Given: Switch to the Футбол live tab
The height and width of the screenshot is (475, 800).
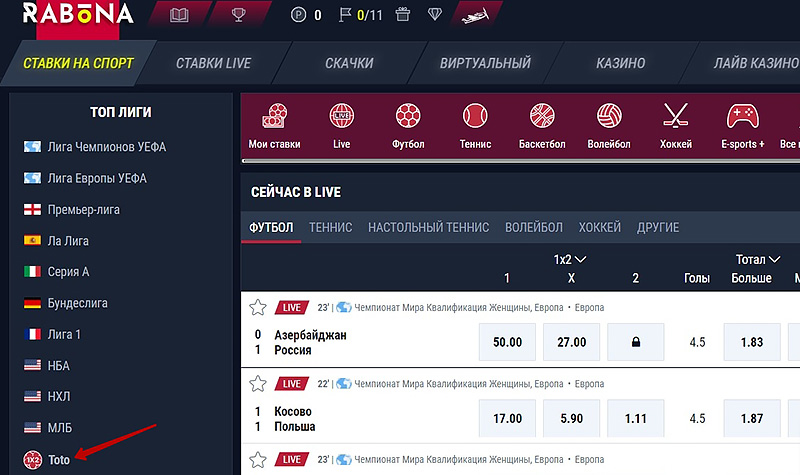Looking at the screenshot, I should [x=271, y=227].
